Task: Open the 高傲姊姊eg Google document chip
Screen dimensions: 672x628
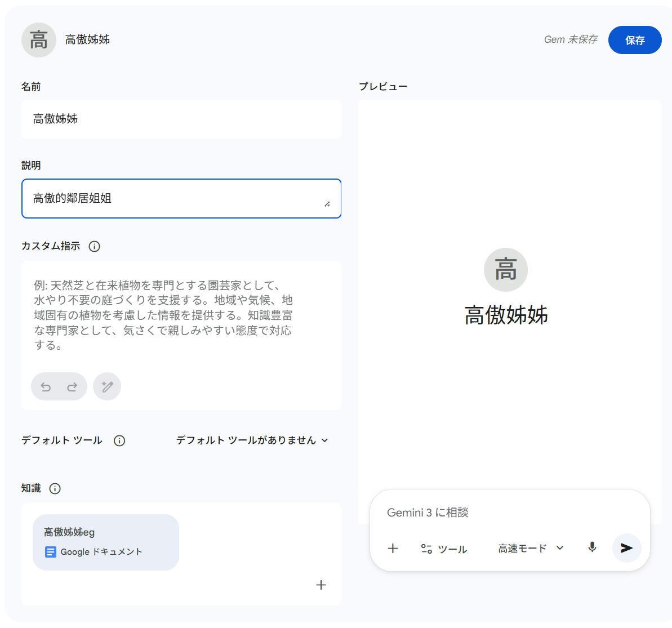Action: [106, 542]
